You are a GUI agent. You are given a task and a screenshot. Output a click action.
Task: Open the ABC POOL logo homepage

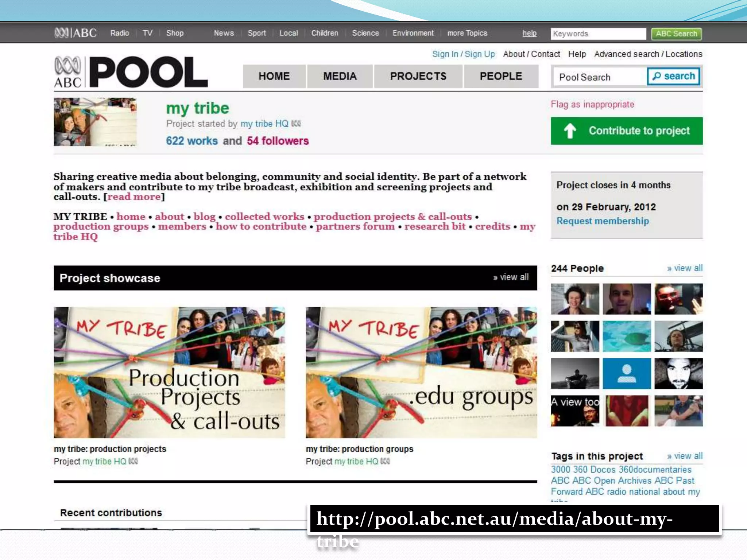coord(131,73)
